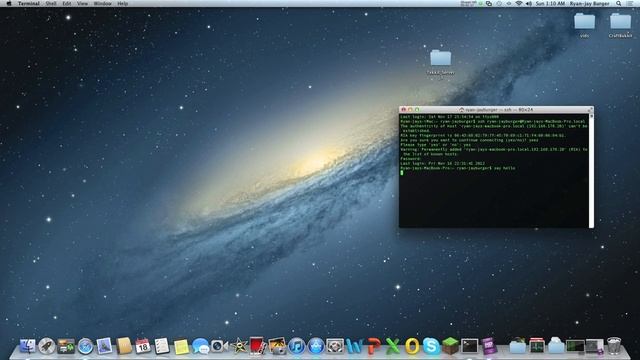Launch Launchpad rocket icon in dock
The image size is (640, 360).
point(47,346)
